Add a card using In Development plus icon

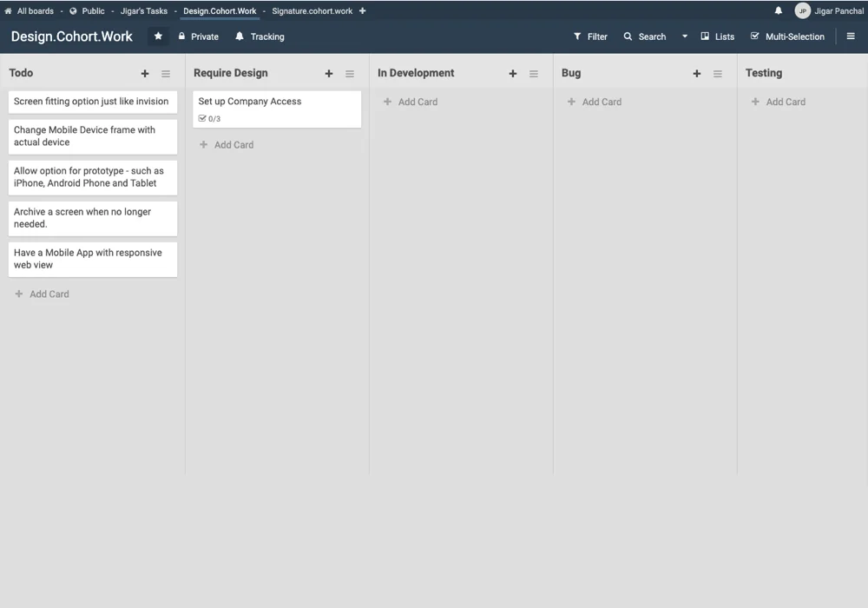point(513,74)
